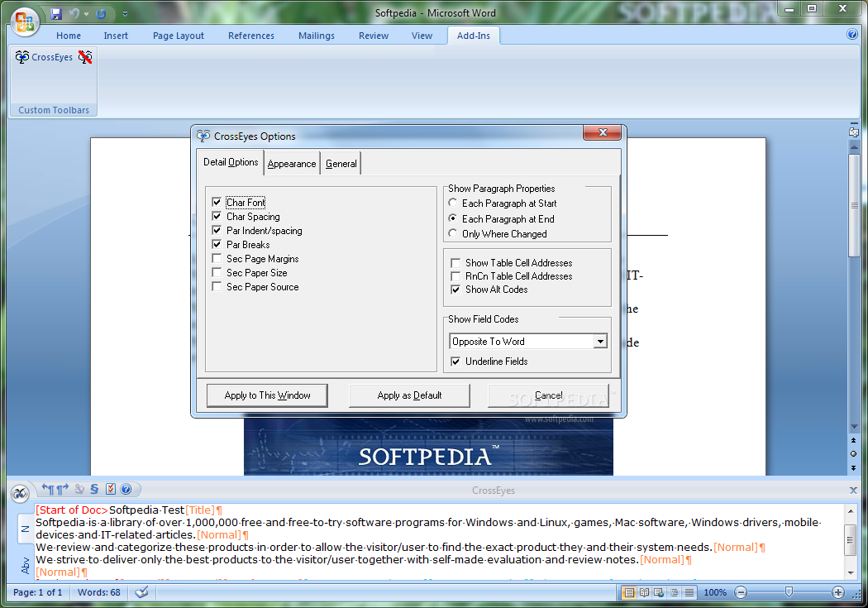Click the next paragraph pilcrow icon
This screenshot has width=868, height=608.
pyautogui.click(x=62, y=489)
